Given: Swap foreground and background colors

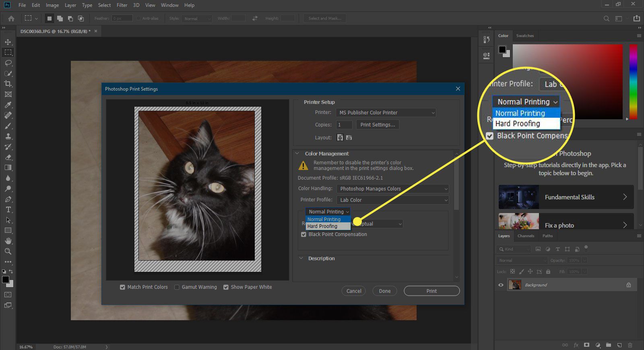Looking at the screenshot, I should coord(11,271).
